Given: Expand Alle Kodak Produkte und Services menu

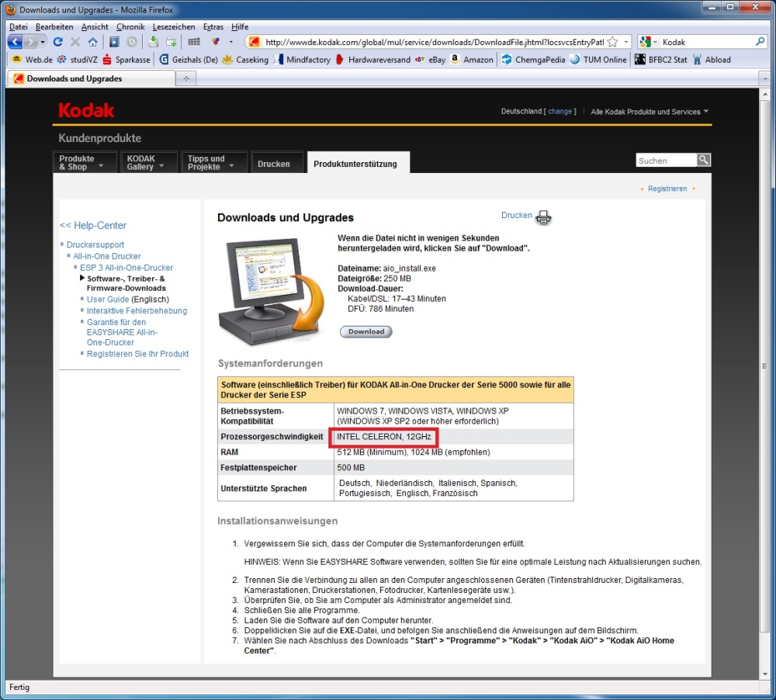Looking at the screenshot, I should point(650,112).
